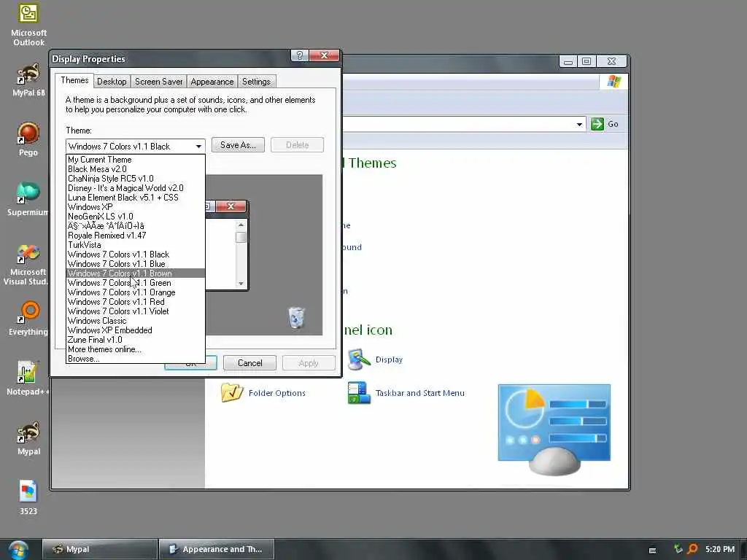The image size is (747, 560).
Task: Click More themes online... entry
Action: (x=136, y=349)
